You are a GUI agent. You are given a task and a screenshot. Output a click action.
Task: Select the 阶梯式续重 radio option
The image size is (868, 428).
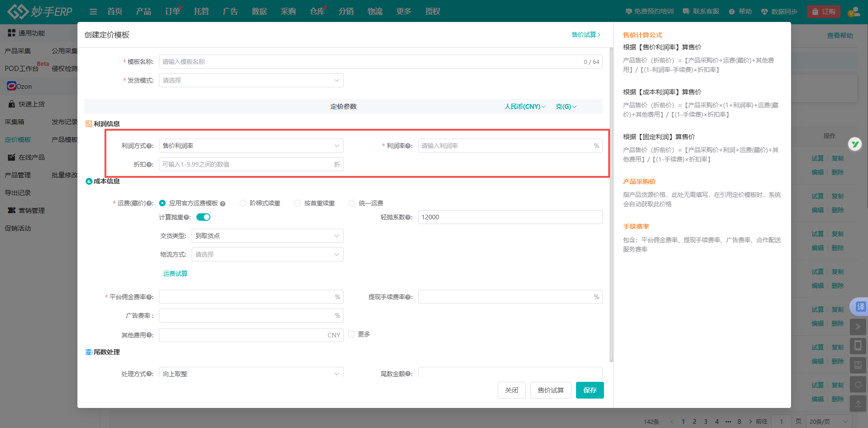pos(243,203)
